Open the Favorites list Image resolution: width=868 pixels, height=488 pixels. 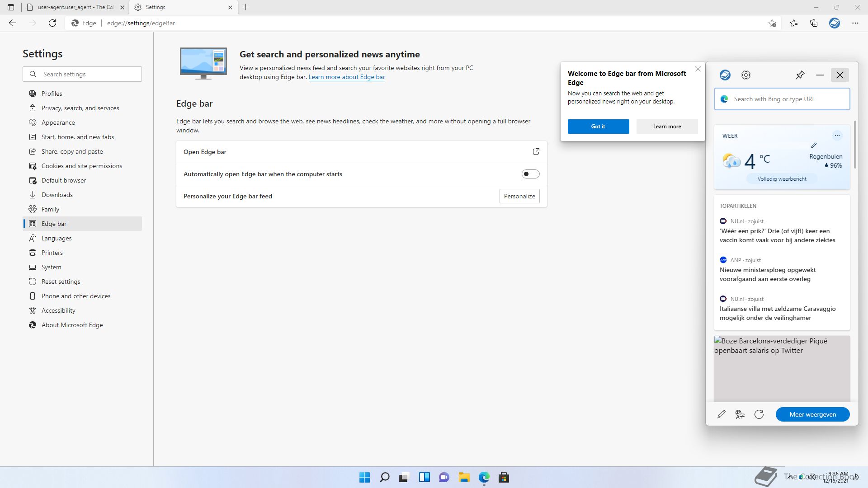coord(794,23)
